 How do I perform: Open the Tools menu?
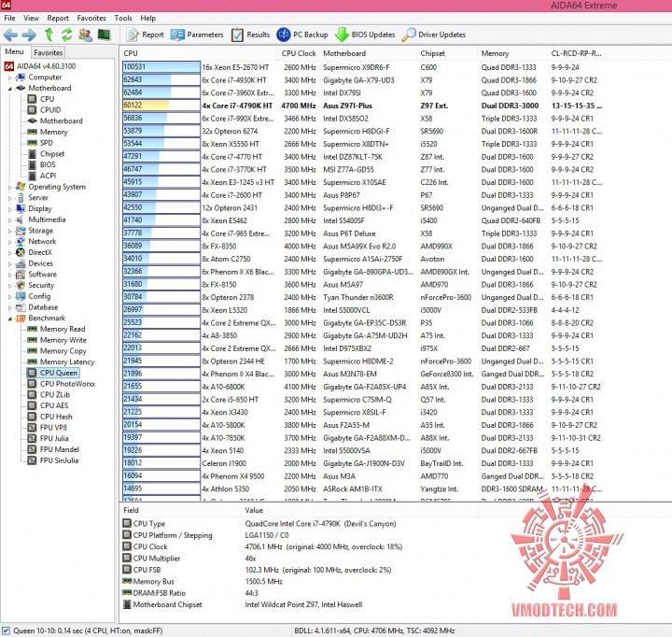(123, 18)
